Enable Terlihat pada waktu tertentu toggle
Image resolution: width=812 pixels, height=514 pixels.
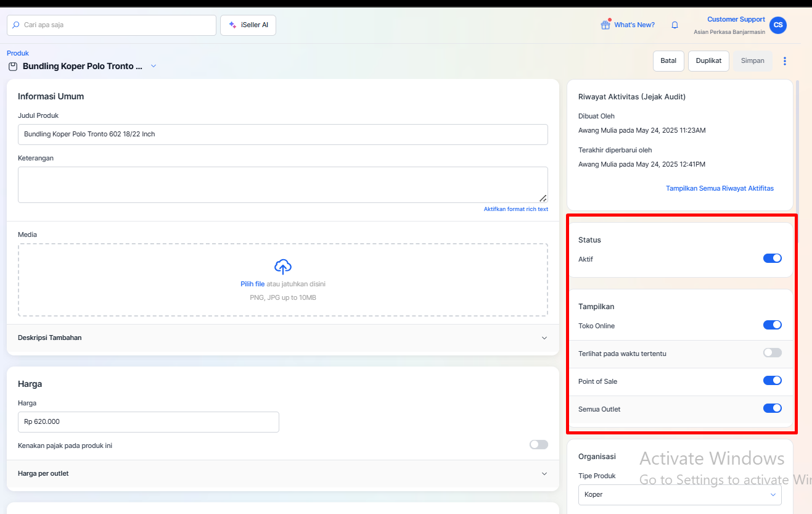772,353
